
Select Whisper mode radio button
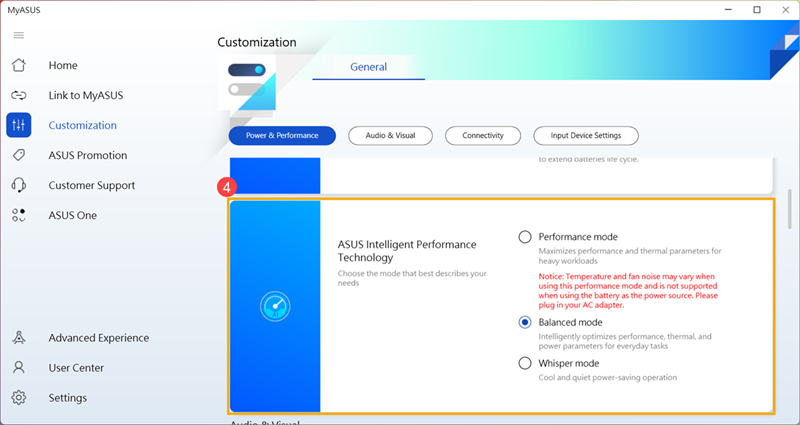[x=524, y=363]
